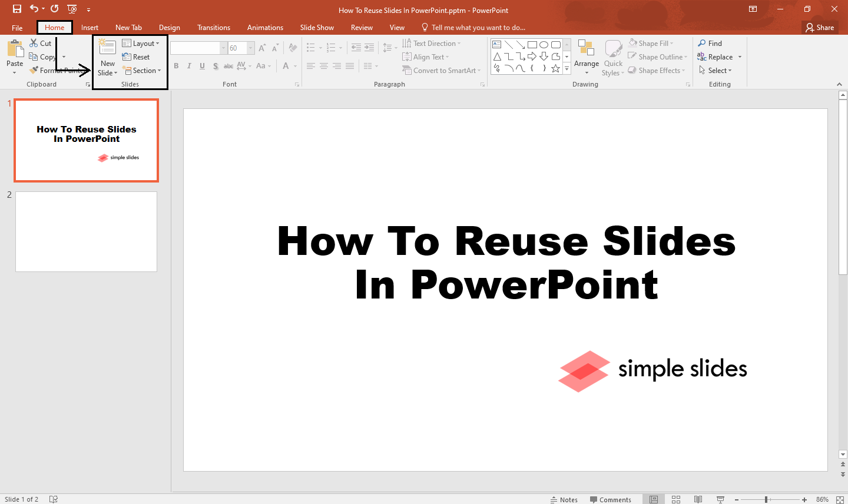Switch to the Design tab
This screenshot has height=504, width=848.
(169, 27)
